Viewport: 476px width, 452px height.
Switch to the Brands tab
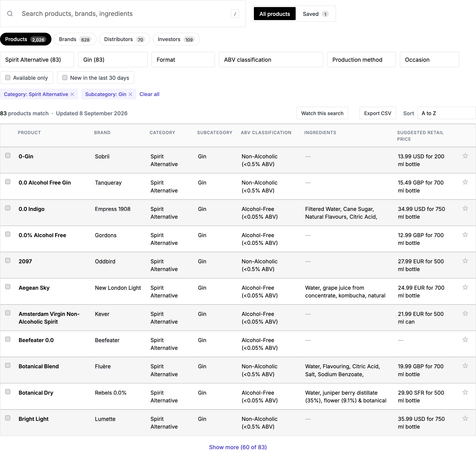pyautogui.click(x=75, y=39)
